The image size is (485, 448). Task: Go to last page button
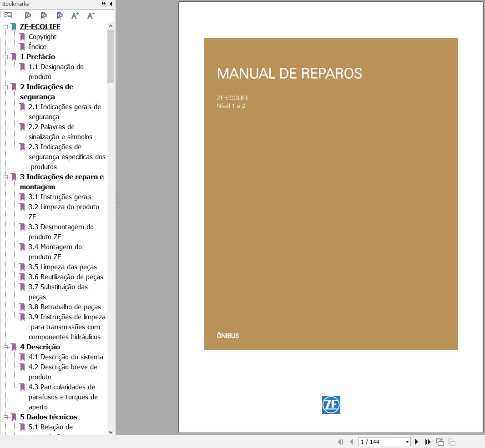click(428, 442)
